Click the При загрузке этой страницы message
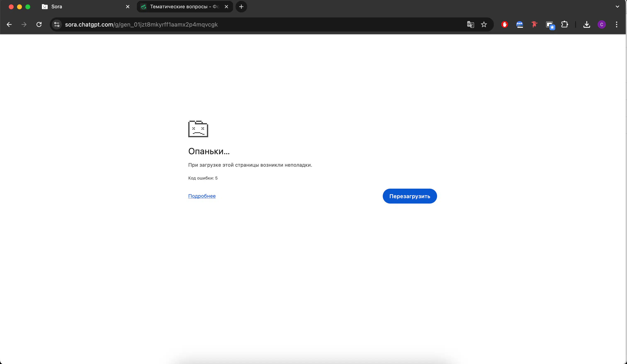Image resolution: width=627 pixels, height=364 pixels. click(x=250, y=165)
